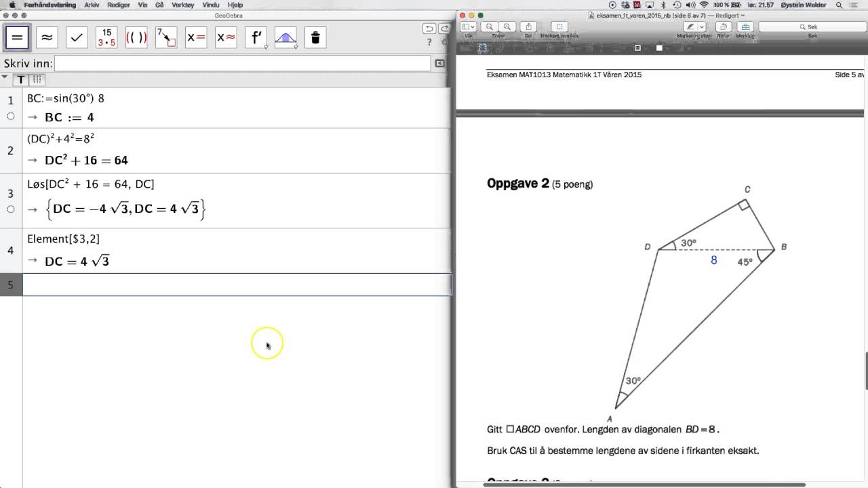Select CAS row number 4 header
The image size is (868, 488).
pyautogui.click(x=11, y=251)
